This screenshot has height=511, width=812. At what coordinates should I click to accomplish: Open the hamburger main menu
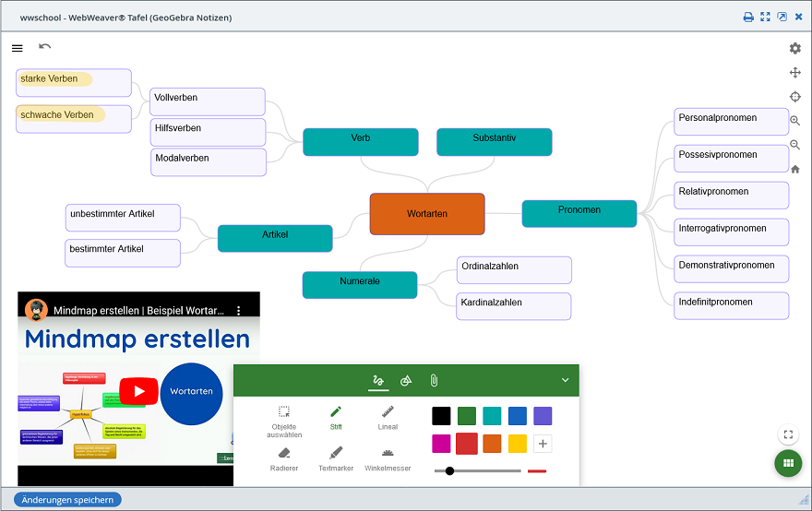point(18,48)
